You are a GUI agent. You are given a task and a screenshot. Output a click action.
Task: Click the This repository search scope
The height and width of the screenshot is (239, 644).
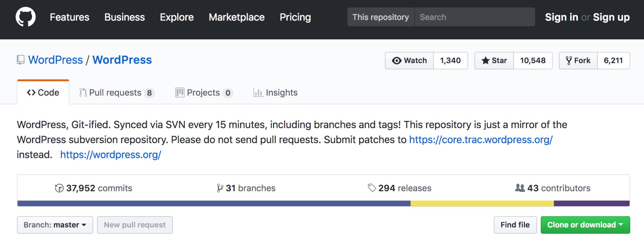(x=380, y=17)
